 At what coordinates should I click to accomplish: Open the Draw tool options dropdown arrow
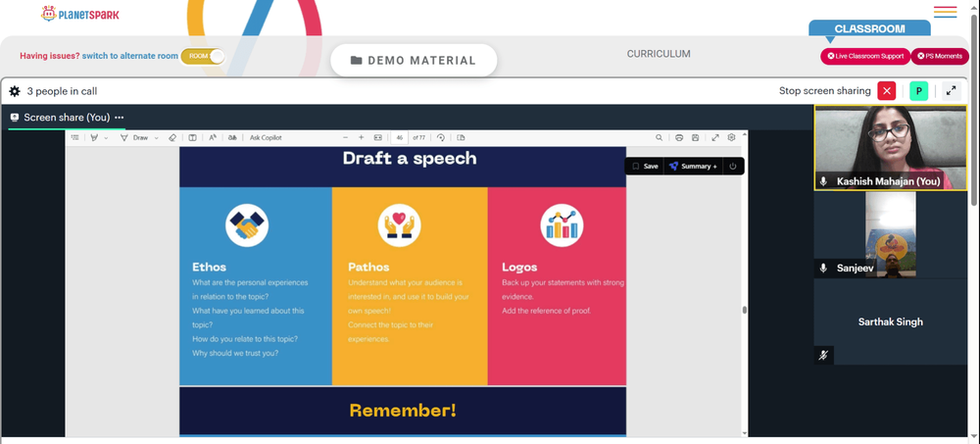point(156,137)
